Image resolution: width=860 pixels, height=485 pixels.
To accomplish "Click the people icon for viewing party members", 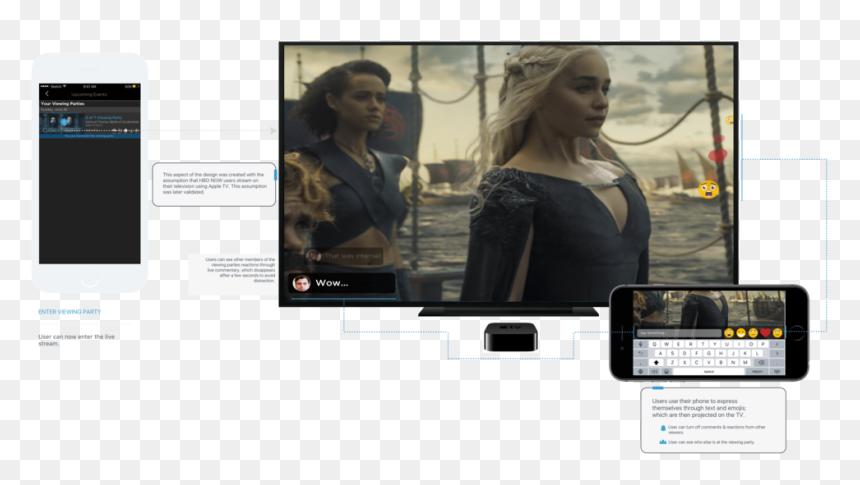I will coord(663,442).
